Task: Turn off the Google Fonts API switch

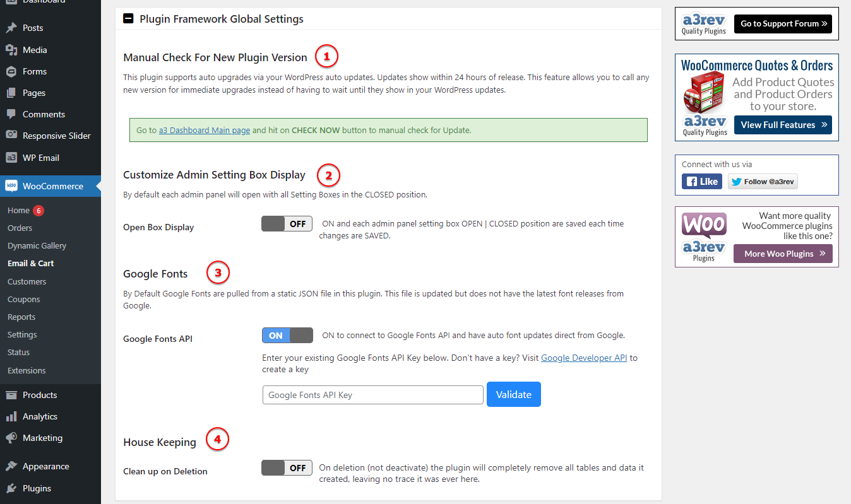Action: click(x=287, y=336)
